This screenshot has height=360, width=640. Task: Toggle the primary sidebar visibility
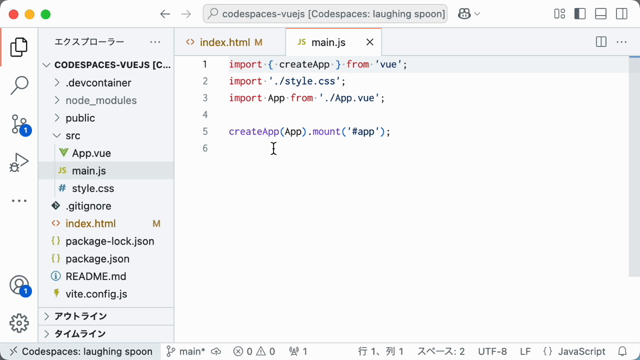point(580,14)
